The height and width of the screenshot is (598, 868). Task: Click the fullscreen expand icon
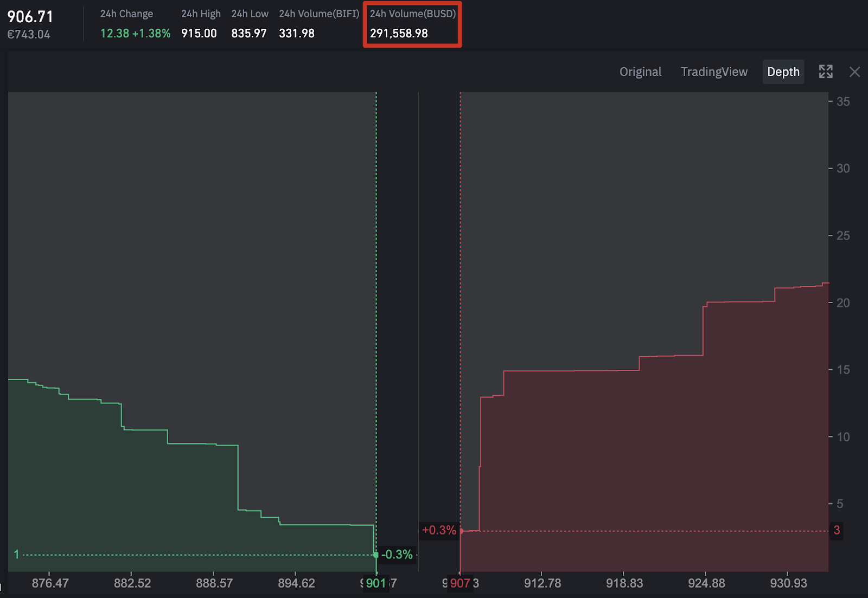(825, 72)
